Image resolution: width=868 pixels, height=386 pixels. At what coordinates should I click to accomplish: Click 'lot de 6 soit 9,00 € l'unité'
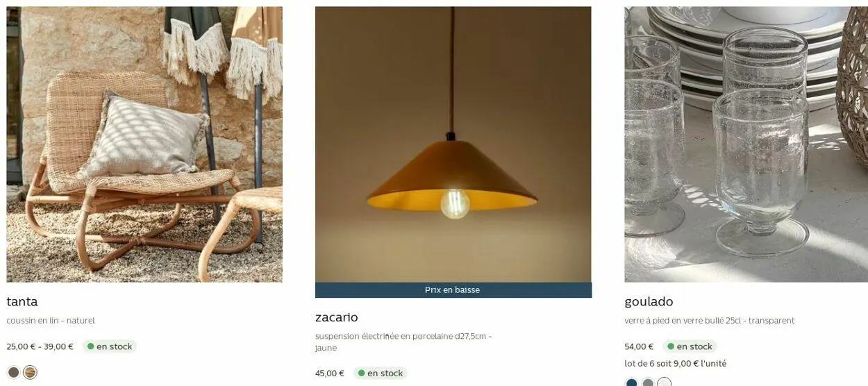pos(676,364)
